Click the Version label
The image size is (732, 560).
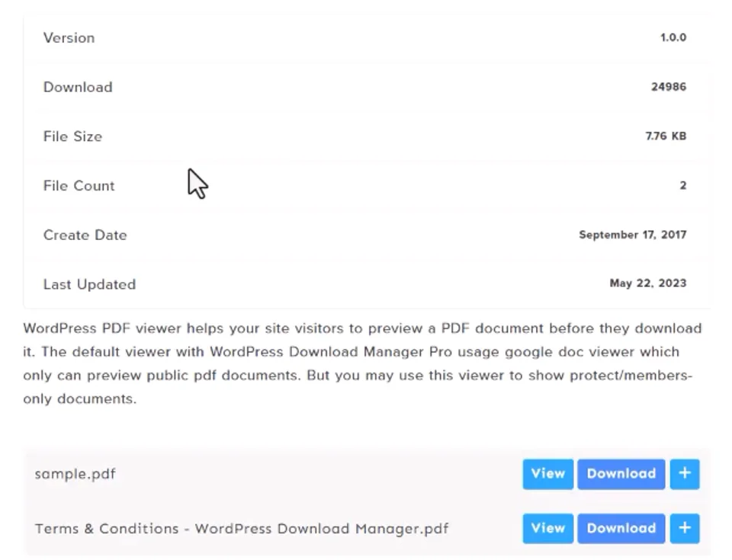point(69,38)
